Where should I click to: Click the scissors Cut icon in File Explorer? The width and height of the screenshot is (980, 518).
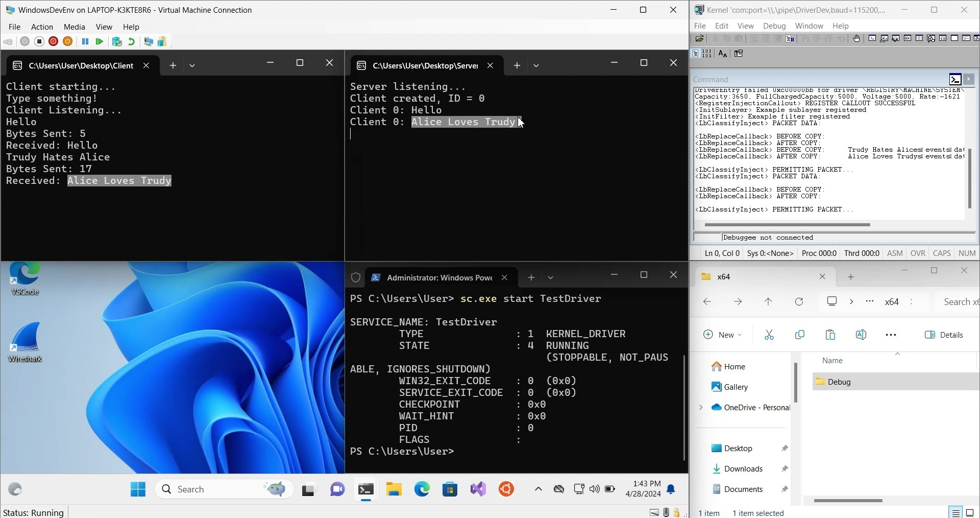[x=769, y=335]
